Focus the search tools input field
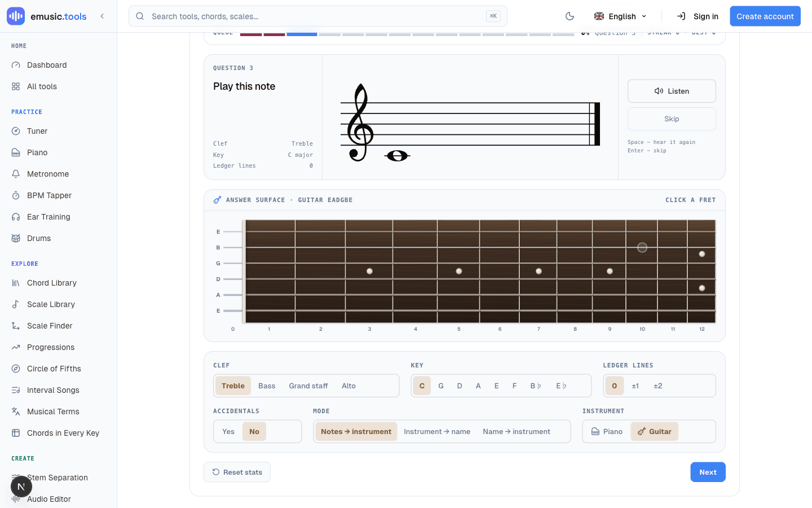Viewport: 812px width, 508px height. point(318,16)
